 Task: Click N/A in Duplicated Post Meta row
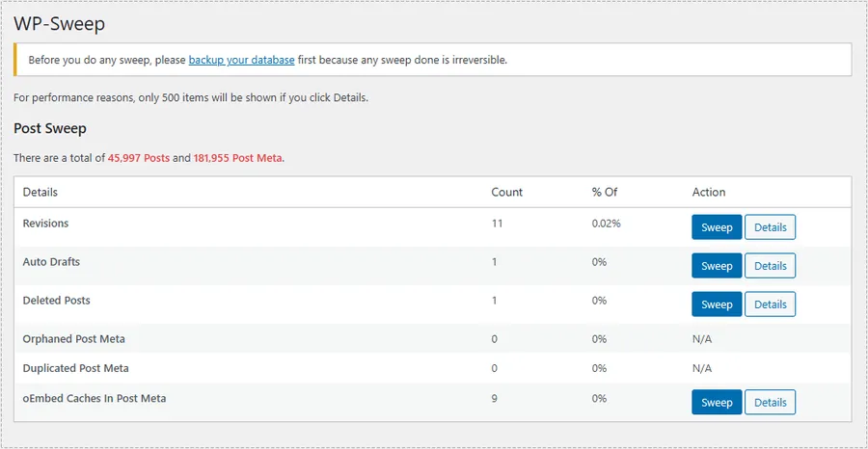click(x=702, y=368)
